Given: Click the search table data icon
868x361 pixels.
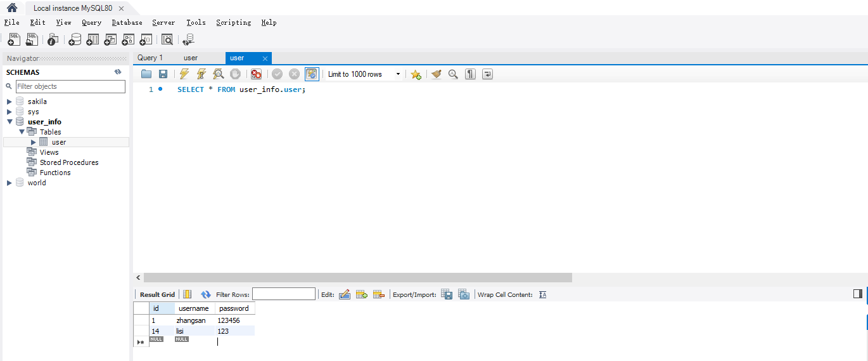Looking at the screenshot, I should 167,39.
